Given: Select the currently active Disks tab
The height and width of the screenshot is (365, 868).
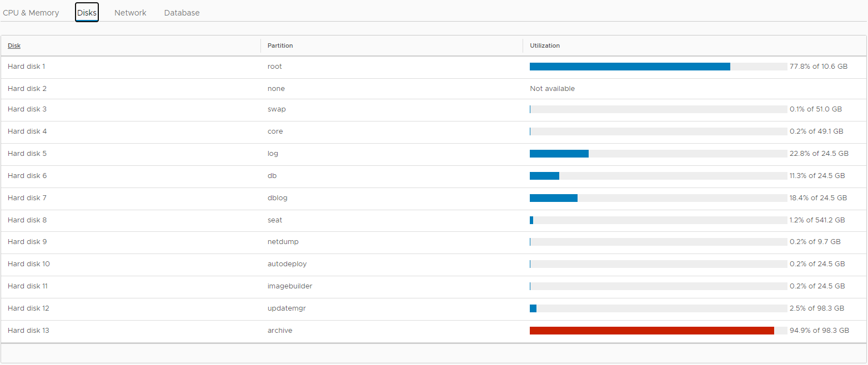Looking at the screenshot, I should coord(87,12).
